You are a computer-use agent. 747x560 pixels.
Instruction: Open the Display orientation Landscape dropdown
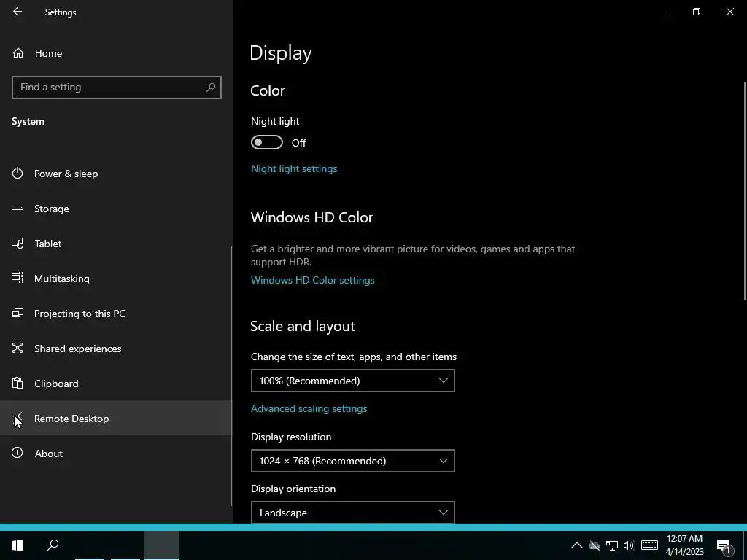coord(353,513)
